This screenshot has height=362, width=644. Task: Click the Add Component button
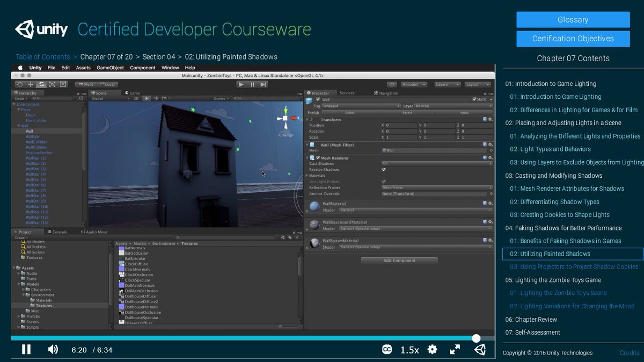(x=399, y=260)
